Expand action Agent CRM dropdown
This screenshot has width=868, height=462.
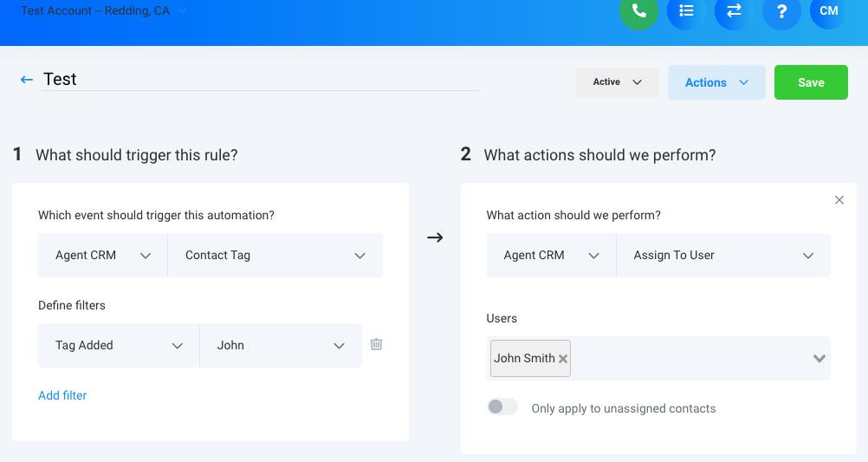551,256
